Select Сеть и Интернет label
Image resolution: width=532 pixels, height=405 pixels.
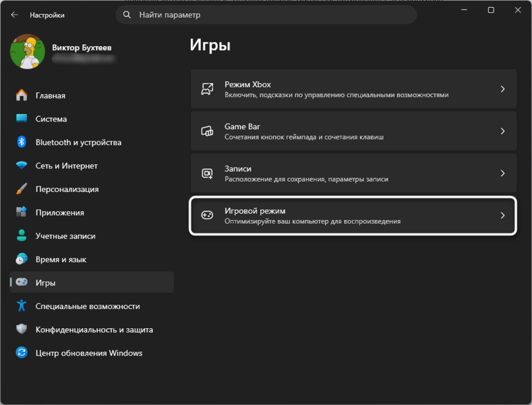(66, 166)
